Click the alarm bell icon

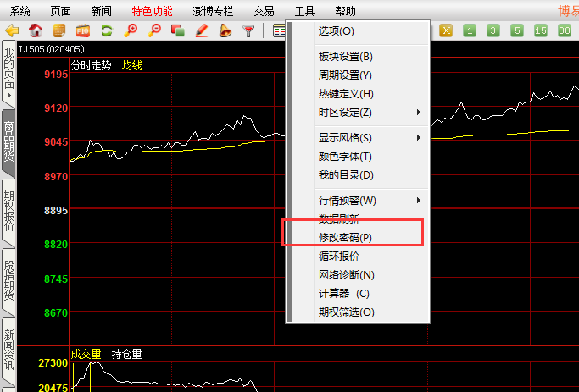click(225, 30)
